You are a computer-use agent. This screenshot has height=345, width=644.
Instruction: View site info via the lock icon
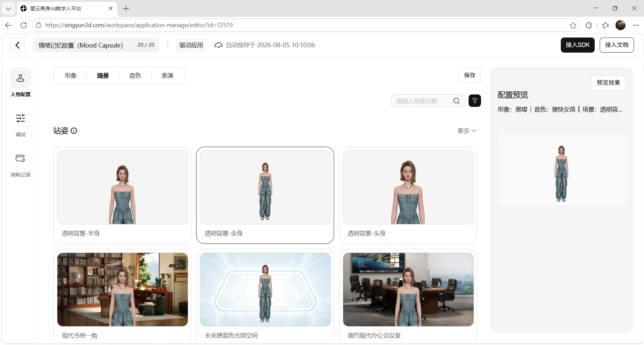pyautogui.click(x=39, y=25)
